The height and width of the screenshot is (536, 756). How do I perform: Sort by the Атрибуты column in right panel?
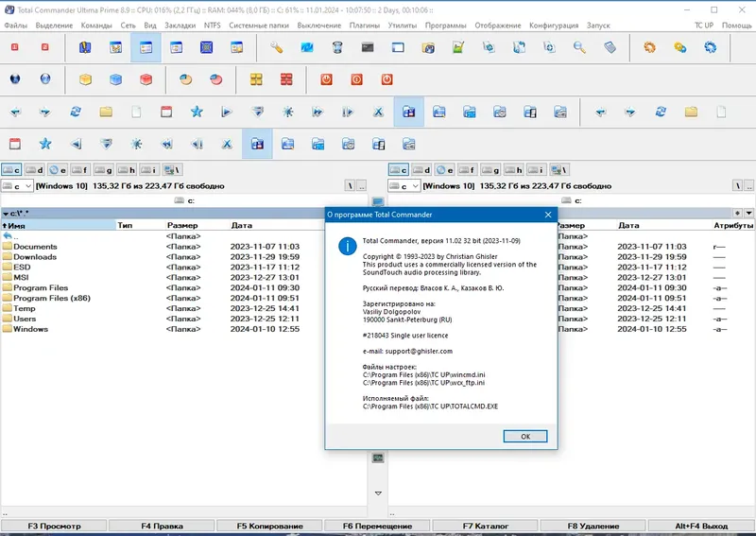(x=733, y=225)
